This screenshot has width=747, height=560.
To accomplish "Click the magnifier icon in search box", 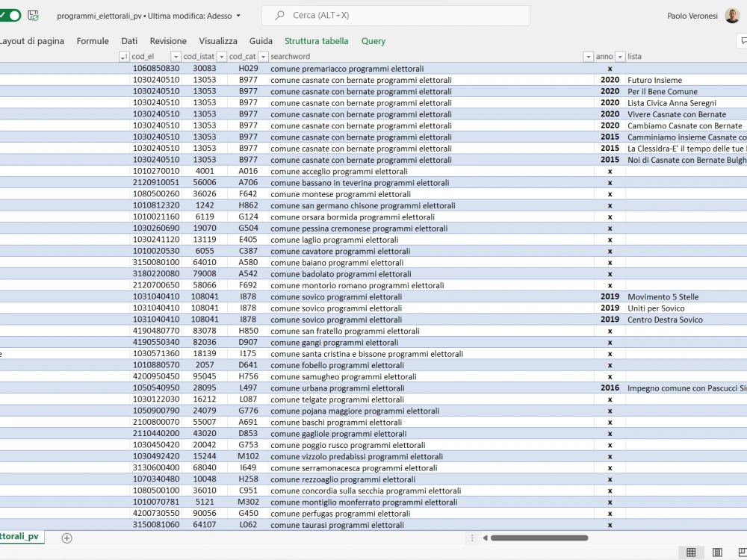I will point(279,15).
